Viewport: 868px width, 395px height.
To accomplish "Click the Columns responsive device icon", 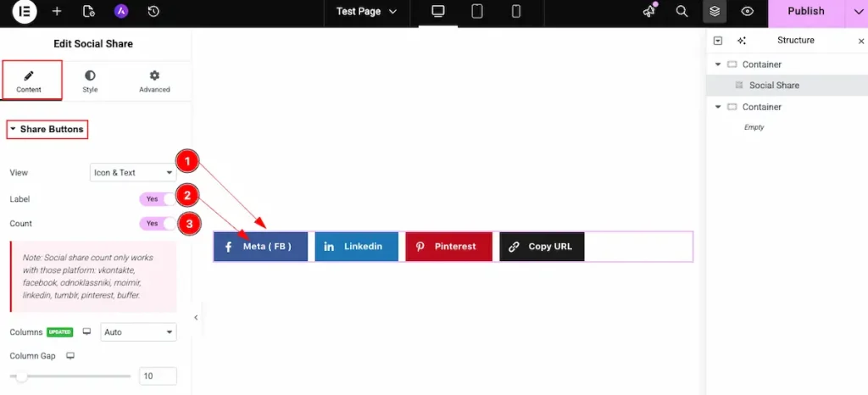I will [87, 332].
